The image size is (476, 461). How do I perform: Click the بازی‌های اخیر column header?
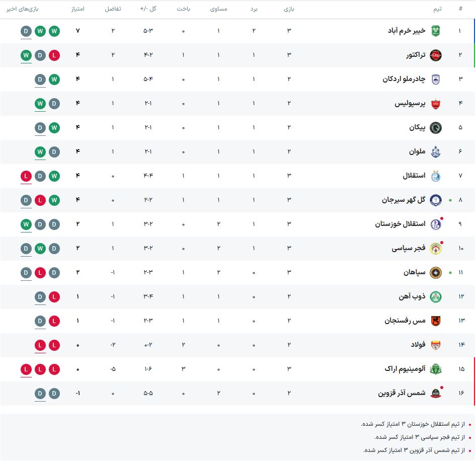[x=26, y=9]
